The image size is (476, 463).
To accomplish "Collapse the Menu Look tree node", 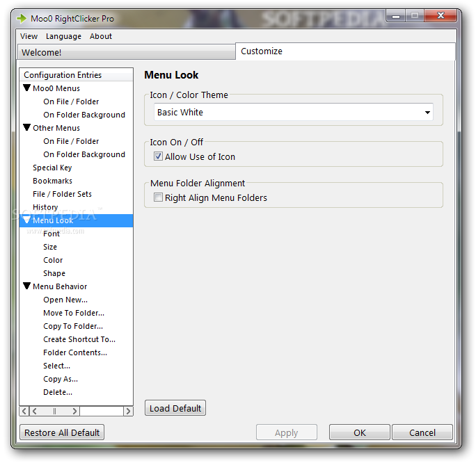I will pos(26,220).
